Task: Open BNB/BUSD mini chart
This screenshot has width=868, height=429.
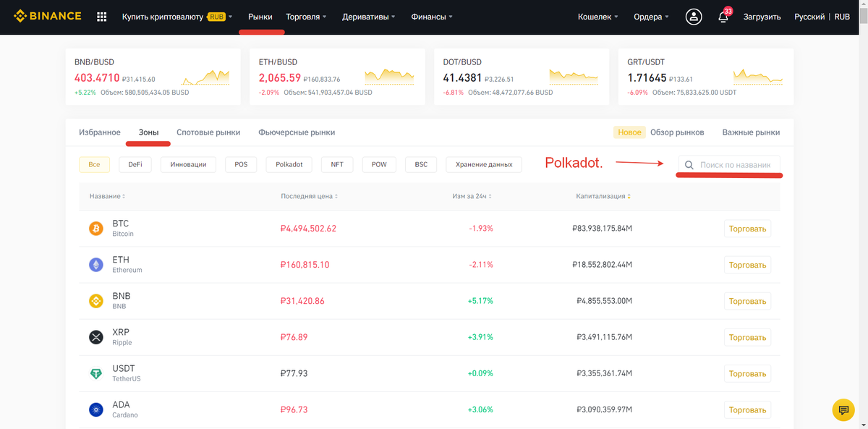Action: pos(205,77)
